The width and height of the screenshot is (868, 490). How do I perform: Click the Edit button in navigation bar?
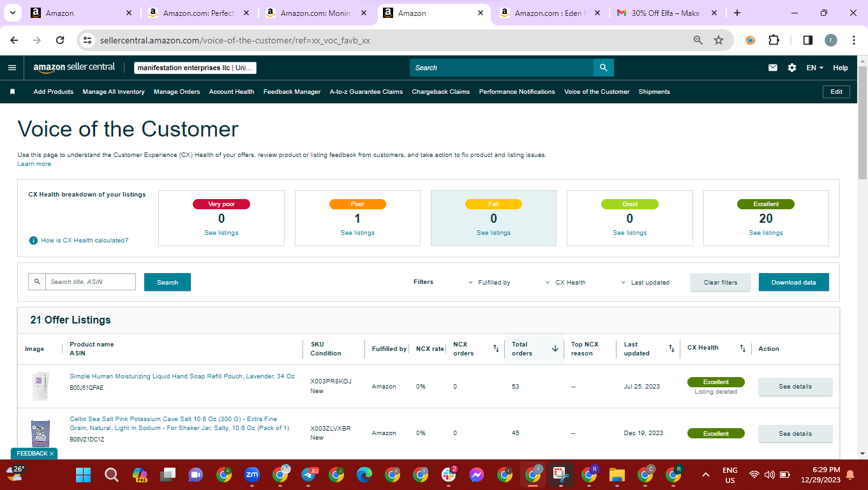coord(837,92)
